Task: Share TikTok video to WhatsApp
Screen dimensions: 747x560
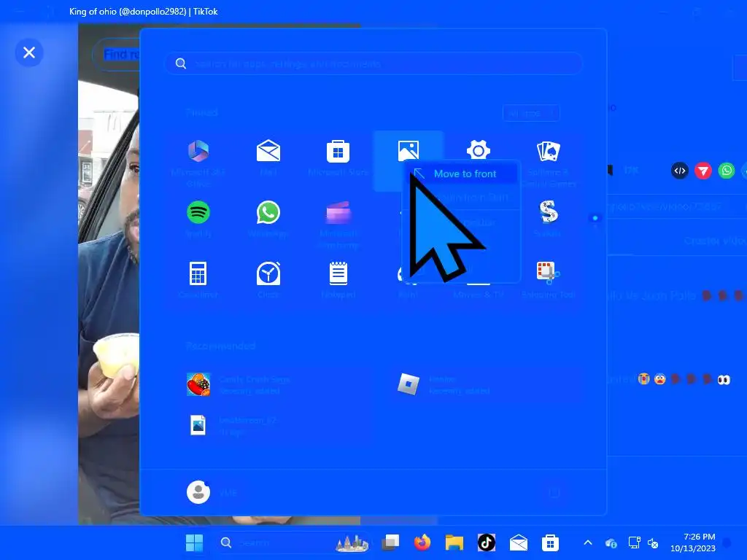Action: (727, 171)
